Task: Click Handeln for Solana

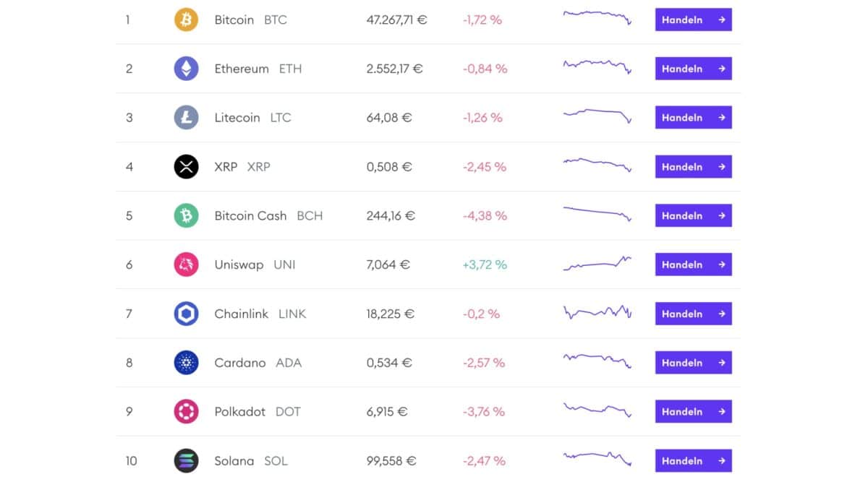Action: click(692, 460)
